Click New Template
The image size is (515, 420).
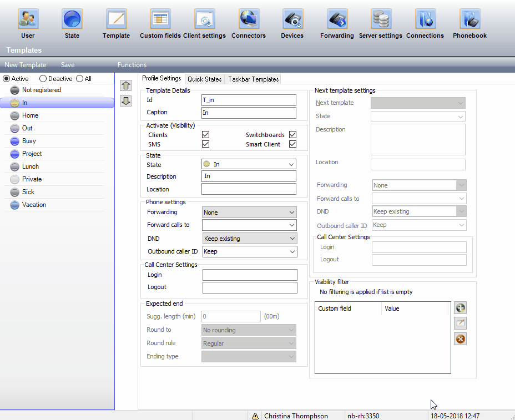[x=26, y=65]
